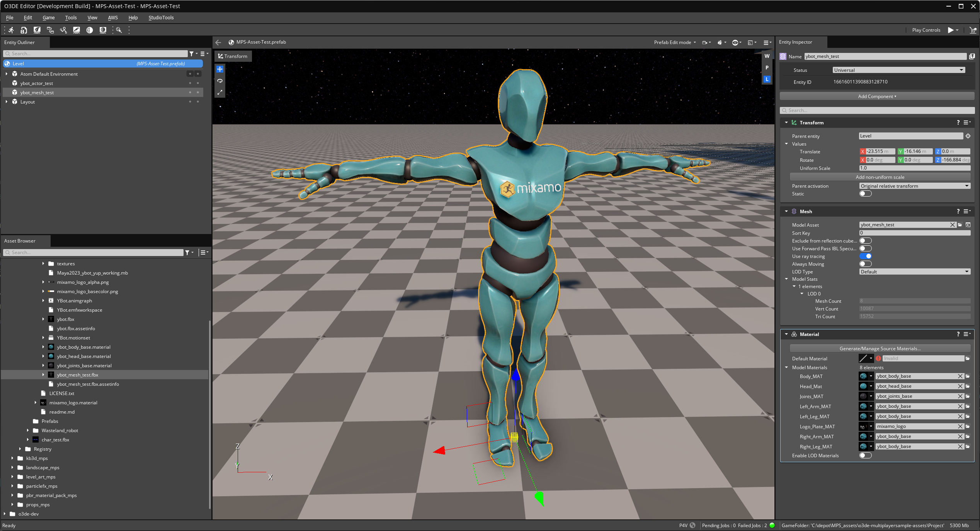
Task: Open the Script Canvas node-graph icon
Action: [x=50, y=30]
